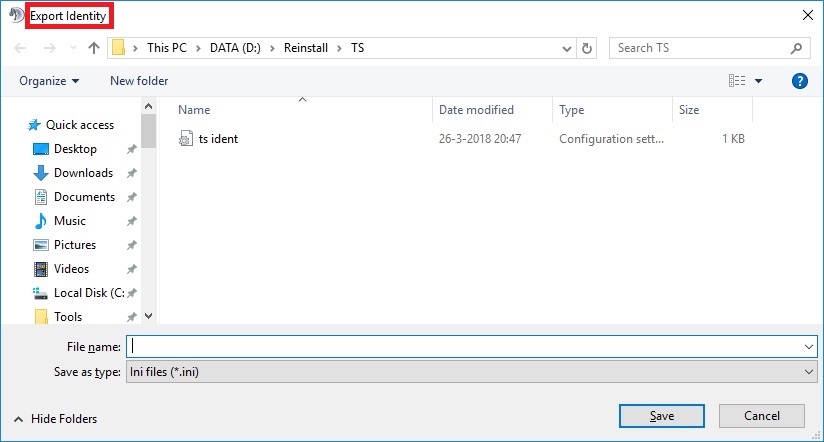Expand the view options dropdown arrow

tap(759, 81)
